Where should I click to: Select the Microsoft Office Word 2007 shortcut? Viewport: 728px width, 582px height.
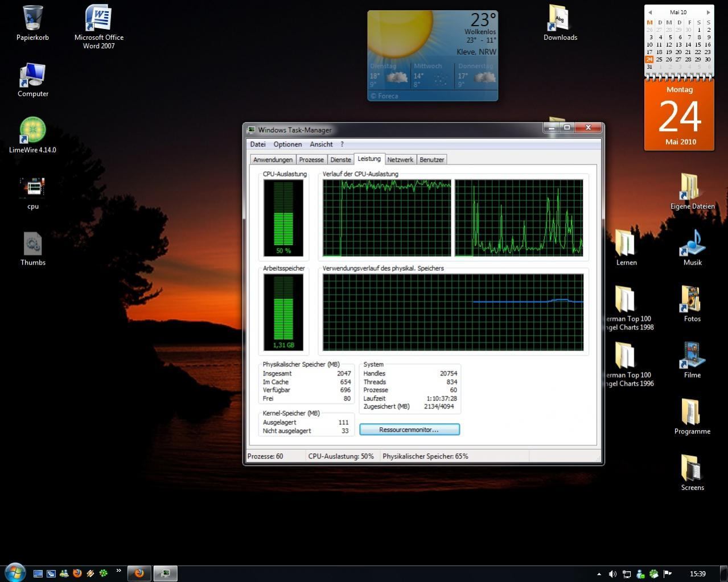[98, 26]
